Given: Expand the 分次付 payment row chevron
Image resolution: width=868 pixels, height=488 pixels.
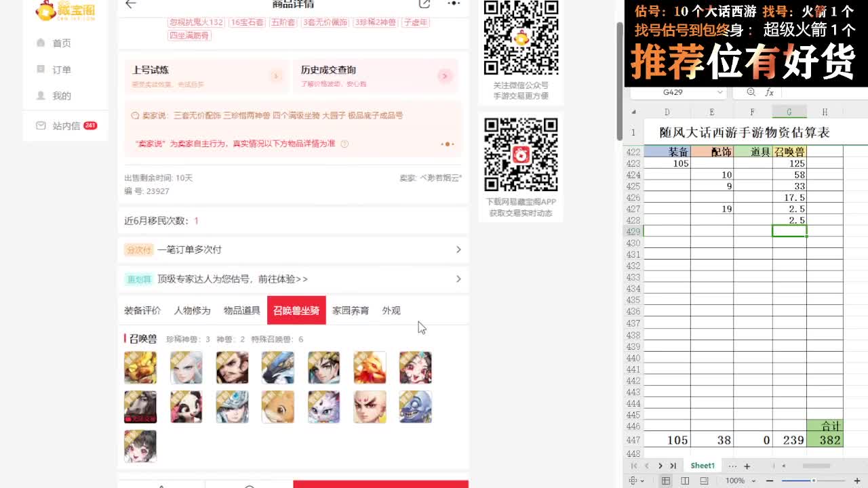Looking at the screenshot, I should (x=460, y=249).
